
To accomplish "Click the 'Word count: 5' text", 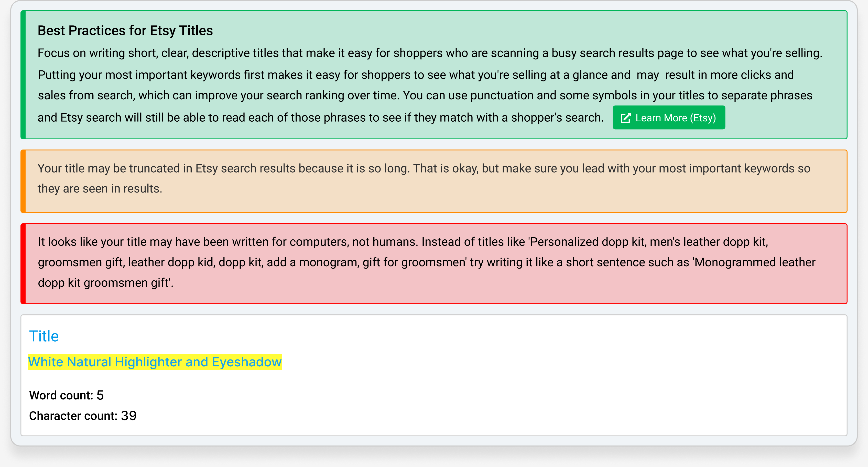I will (66, 395).
